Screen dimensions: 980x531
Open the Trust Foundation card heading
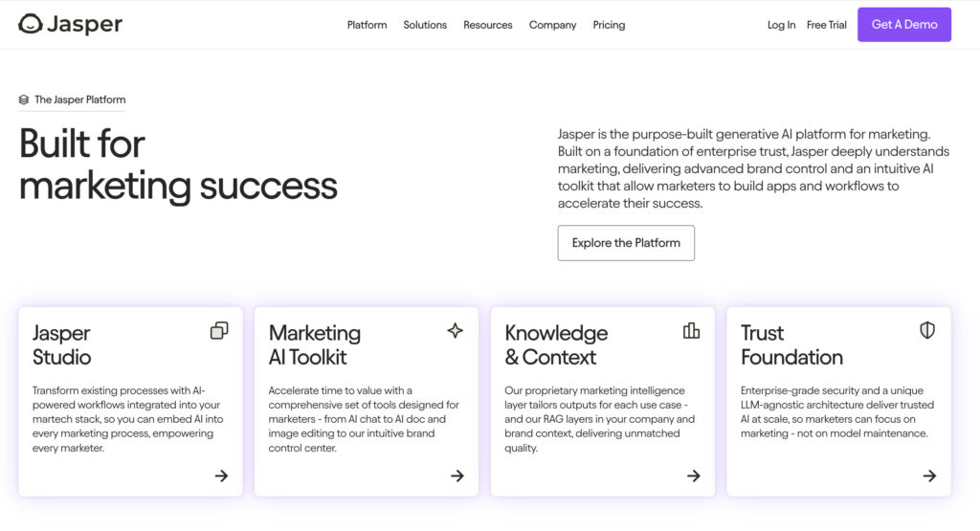click(x=791, y=344)
